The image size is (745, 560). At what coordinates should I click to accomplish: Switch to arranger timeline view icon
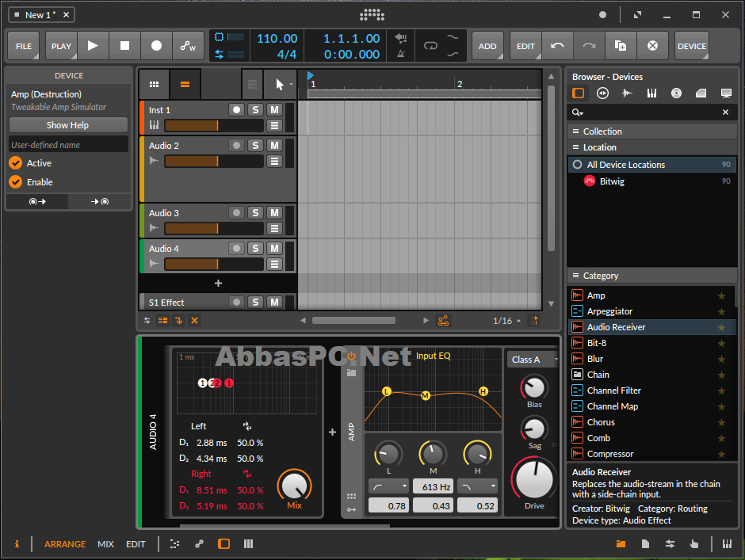click(x=185, y=84)
